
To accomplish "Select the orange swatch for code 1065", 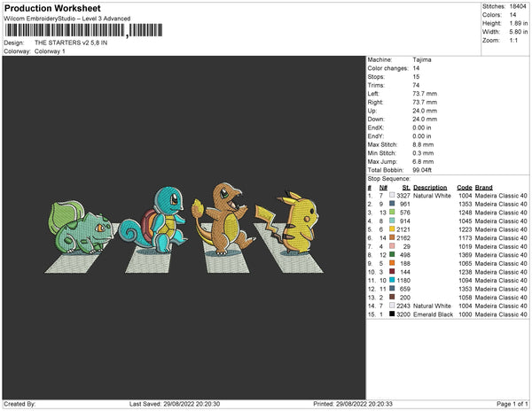I will (392, 263).
